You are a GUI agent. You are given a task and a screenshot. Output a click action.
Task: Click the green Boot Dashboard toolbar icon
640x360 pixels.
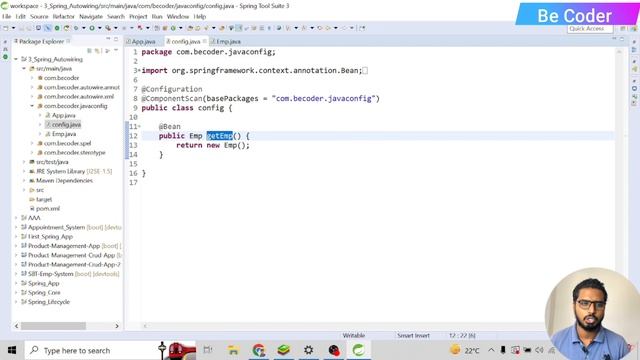[x=57, y=28]
